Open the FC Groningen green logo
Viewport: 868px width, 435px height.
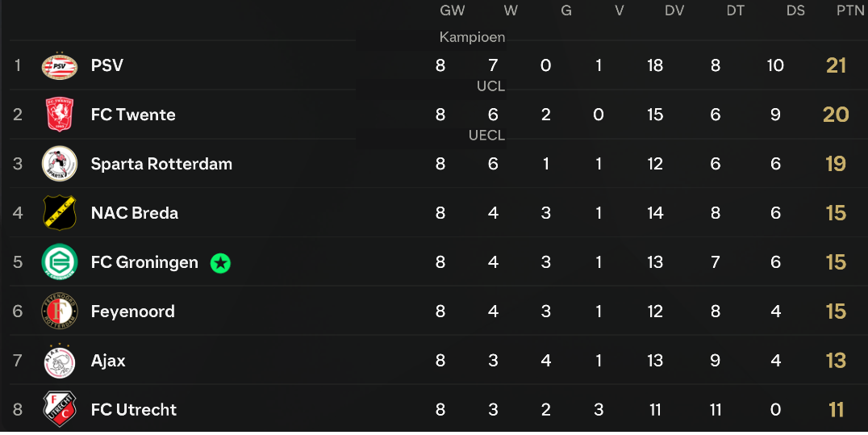(60, 261)
